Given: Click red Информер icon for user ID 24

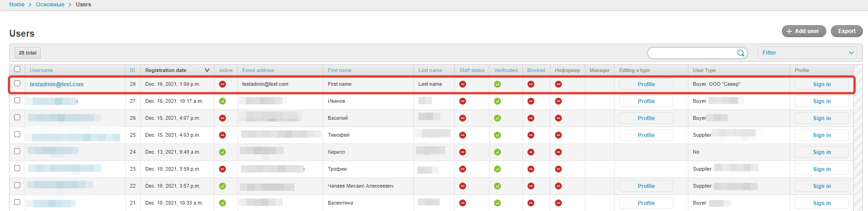Looking at the screenshot, I should point(558,152).
